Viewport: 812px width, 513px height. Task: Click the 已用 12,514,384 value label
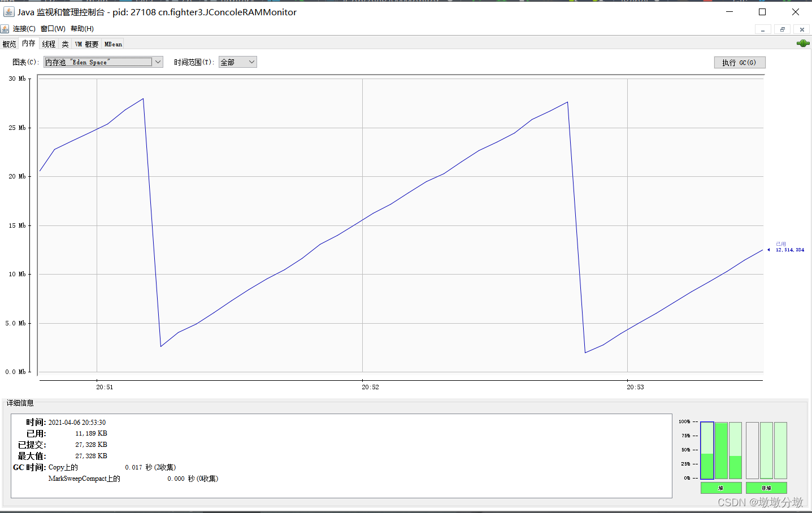coord(789,247)
